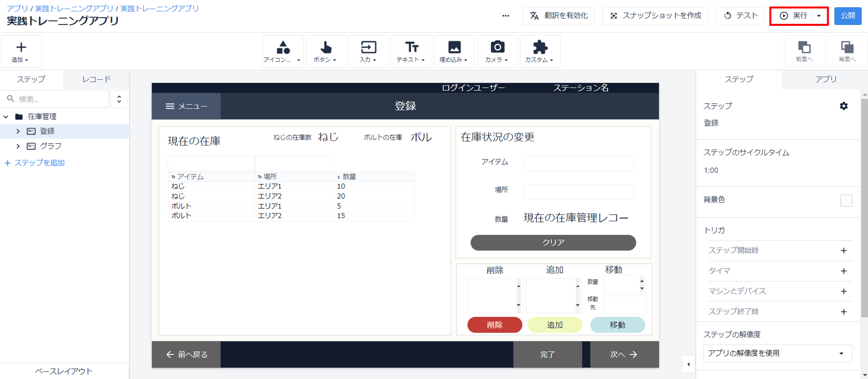This screenshot has height=379, width=868.
Task: Open step settings gear icon
Action: coord(843,106)
